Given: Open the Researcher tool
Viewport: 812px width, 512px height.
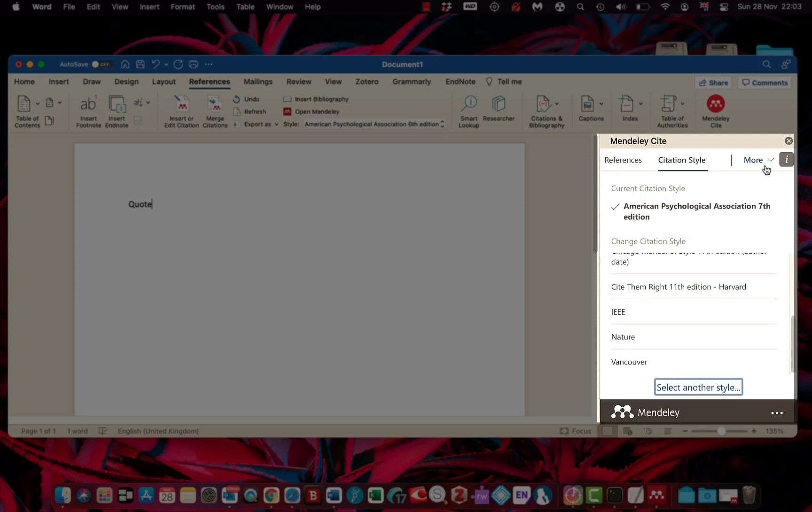Looking at the screenshot, I should (499, 109).
